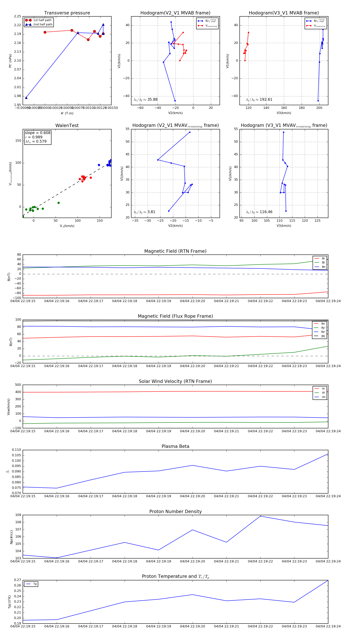Select the Vn legend entry

[320, 397]
